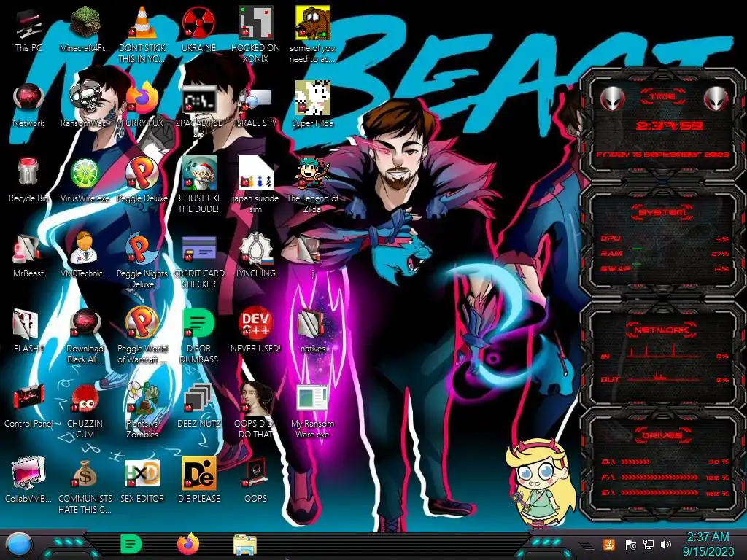The height and width of the screenshot is (560, 747).
Task: Open the LYNCHING shortcut
Action: click(x=255, y=249)
